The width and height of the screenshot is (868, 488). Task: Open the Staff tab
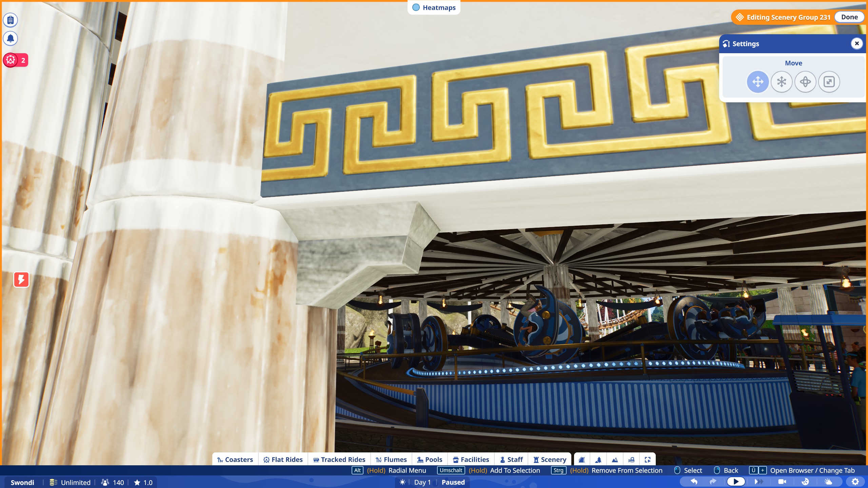tap(511, 460)
